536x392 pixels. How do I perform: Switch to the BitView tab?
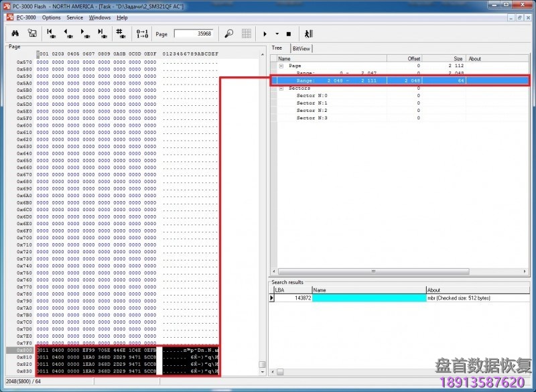[x=301, y=48]
